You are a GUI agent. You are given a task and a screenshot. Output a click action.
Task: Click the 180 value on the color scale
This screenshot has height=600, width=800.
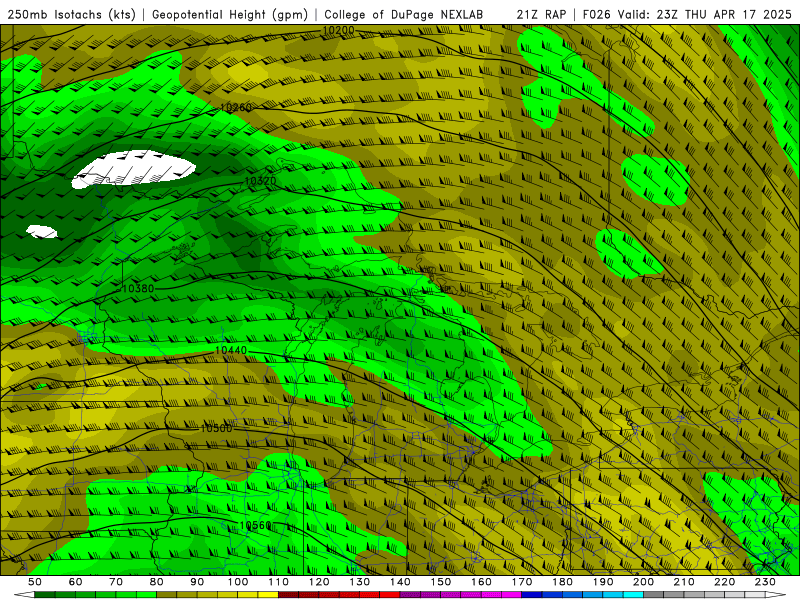click(x=562, y=582)
